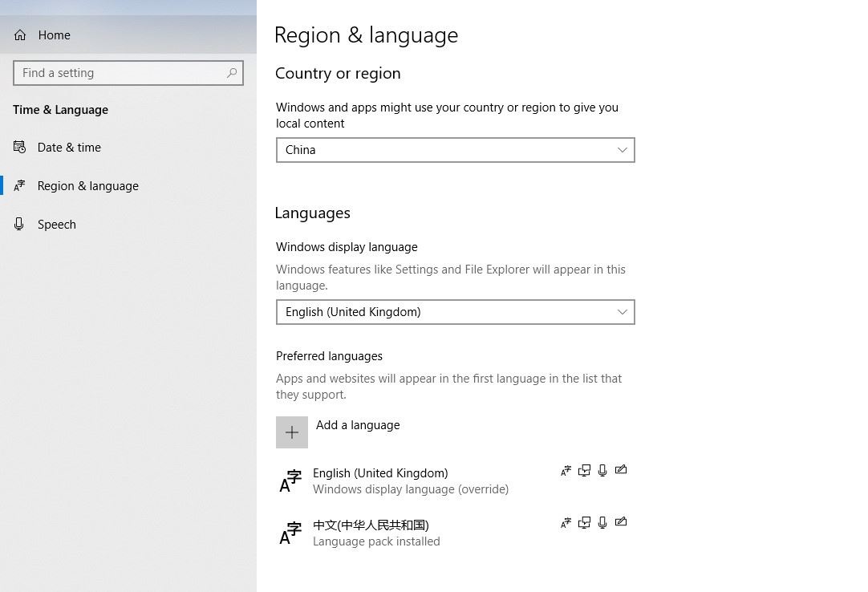The height and width of the screenshot is (592, 868).
Task: Click the plus icon to add language
Action: coord(292,432)
